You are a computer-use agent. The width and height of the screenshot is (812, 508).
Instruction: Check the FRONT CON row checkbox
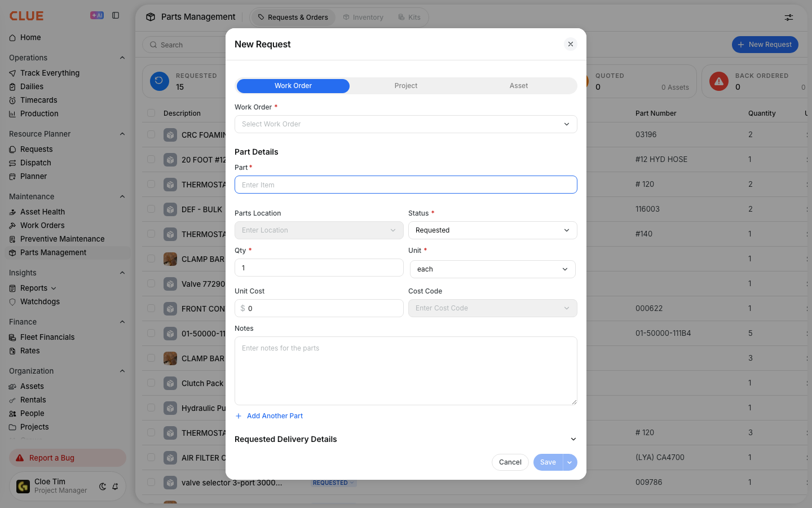click(151, 308)
